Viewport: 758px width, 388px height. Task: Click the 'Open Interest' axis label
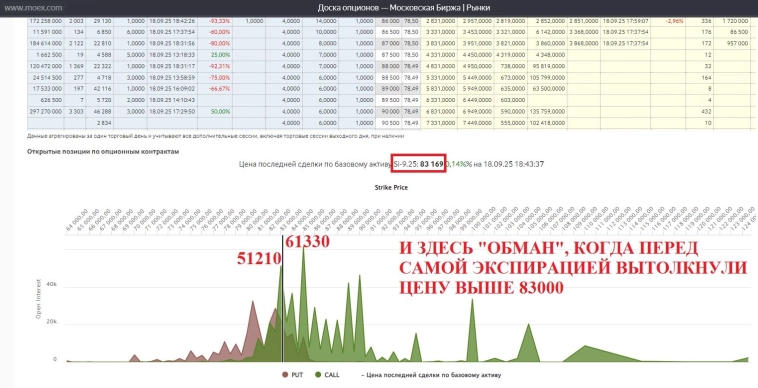pyautogui.click(x=38, y=299)
